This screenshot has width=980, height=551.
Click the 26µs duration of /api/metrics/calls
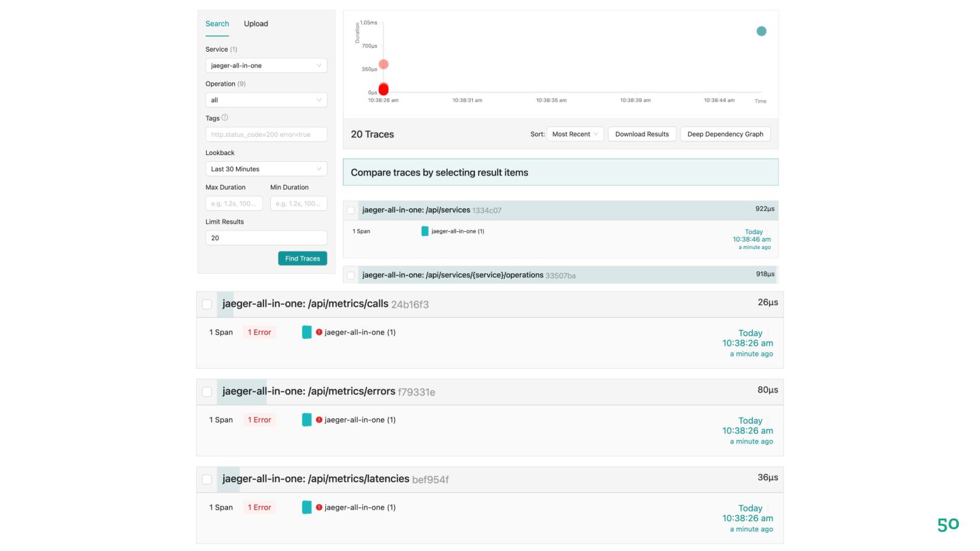(768, 302)
